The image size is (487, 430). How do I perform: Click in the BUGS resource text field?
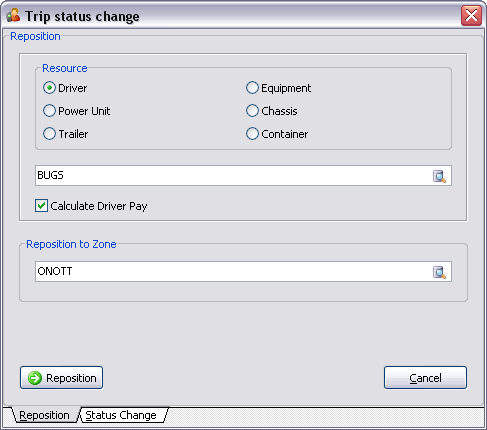(x=233, y=175)
